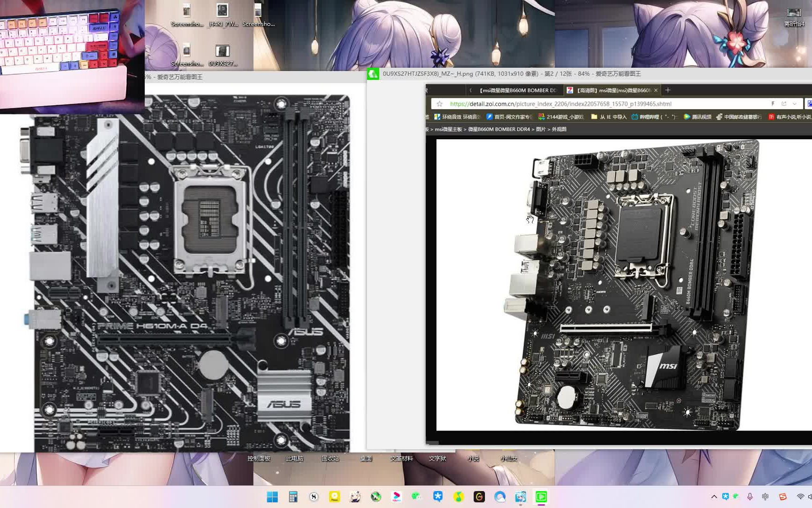
Task: Select the _H4KI_7W... desktop file
Action: [x=223, y=15]
